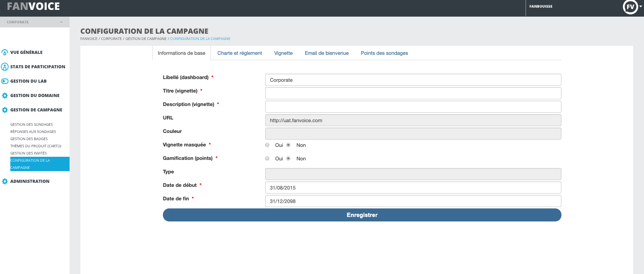The height and width of the screenshot is (274, 644).
Task: Select Oui for Vignette masquée
Action: tap(267, 145)
